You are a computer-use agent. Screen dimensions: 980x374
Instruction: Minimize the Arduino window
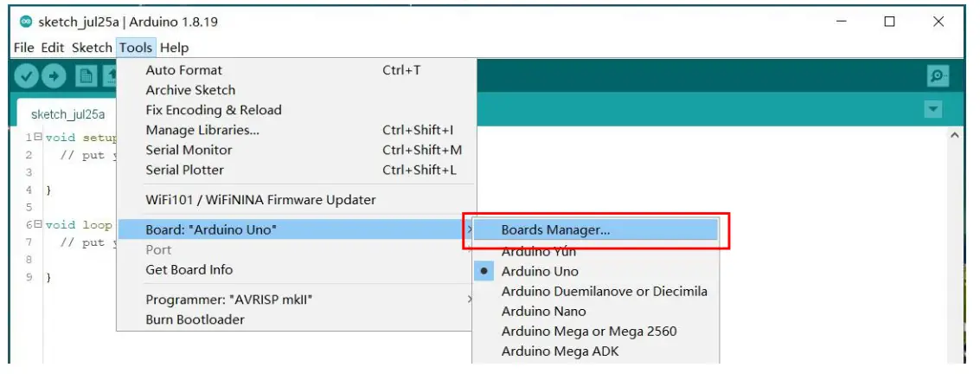[842, 22]
